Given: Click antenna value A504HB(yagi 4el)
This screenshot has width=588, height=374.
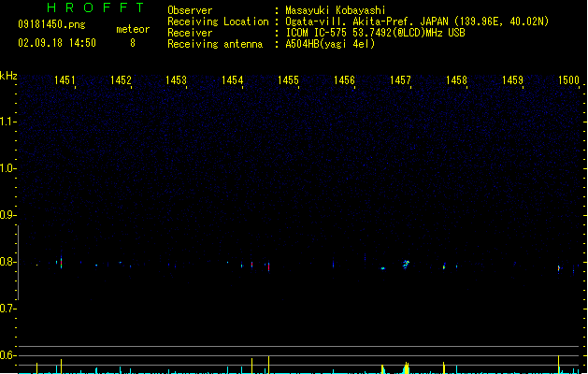Looking at the screenshot, I should [x=330, y=44].
